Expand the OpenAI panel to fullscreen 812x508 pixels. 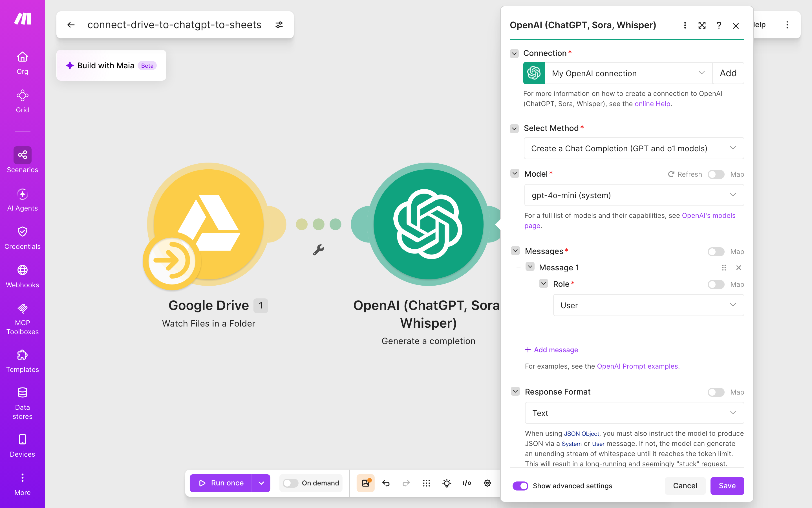[702, 25]
